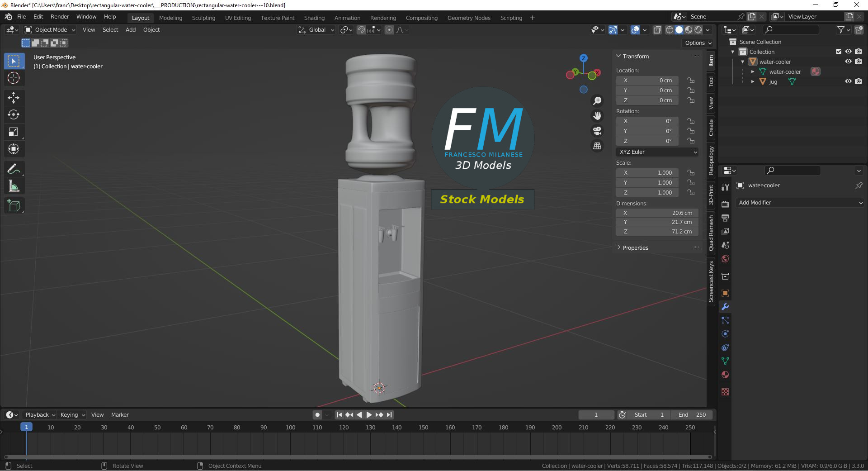Open the View Layer properties tab icon
868x471 pixels.
pos(725,231)
